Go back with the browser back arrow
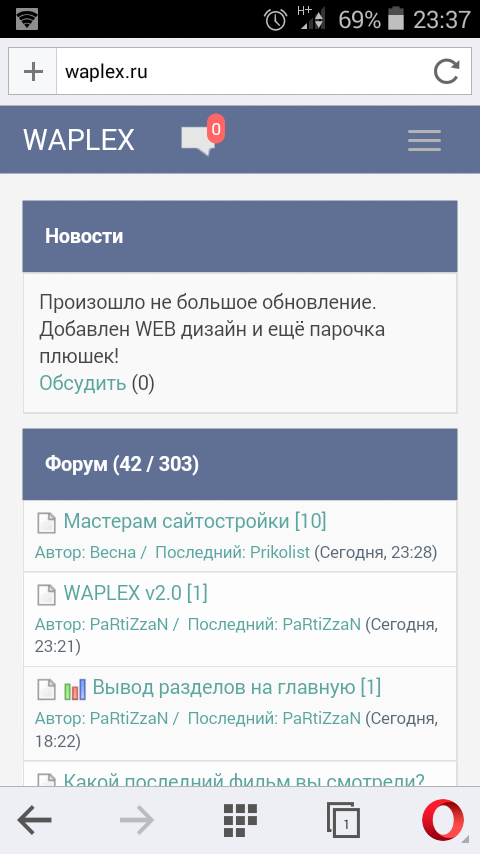The height and width of the screenshot is (854, 480). point(34,819)
